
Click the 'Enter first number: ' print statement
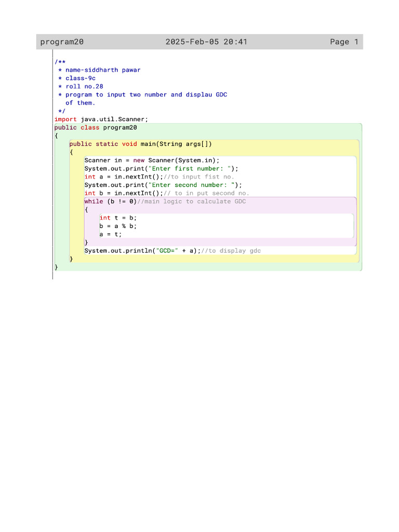161,169
